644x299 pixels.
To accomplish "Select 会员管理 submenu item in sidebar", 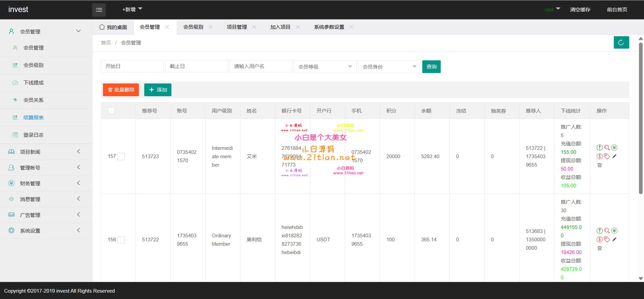I will [x=46, y=48].
